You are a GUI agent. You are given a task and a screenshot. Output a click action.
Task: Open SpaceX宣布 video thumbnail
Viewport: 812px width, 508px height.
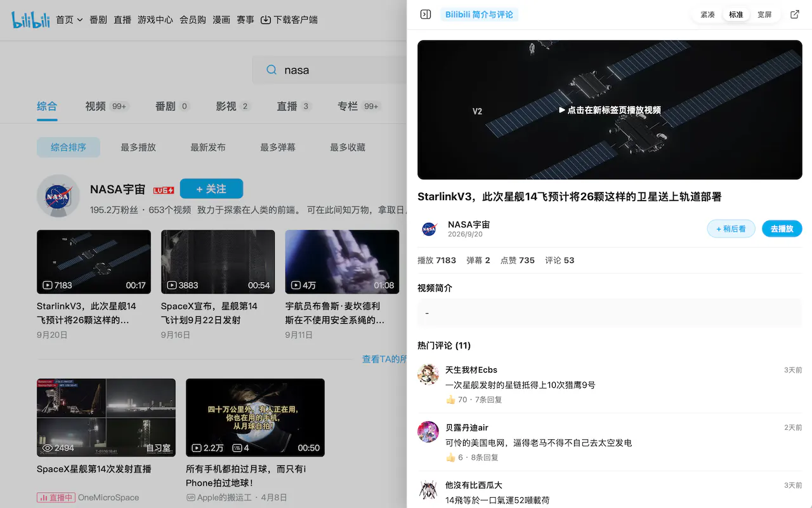click(x=218, y=262)
